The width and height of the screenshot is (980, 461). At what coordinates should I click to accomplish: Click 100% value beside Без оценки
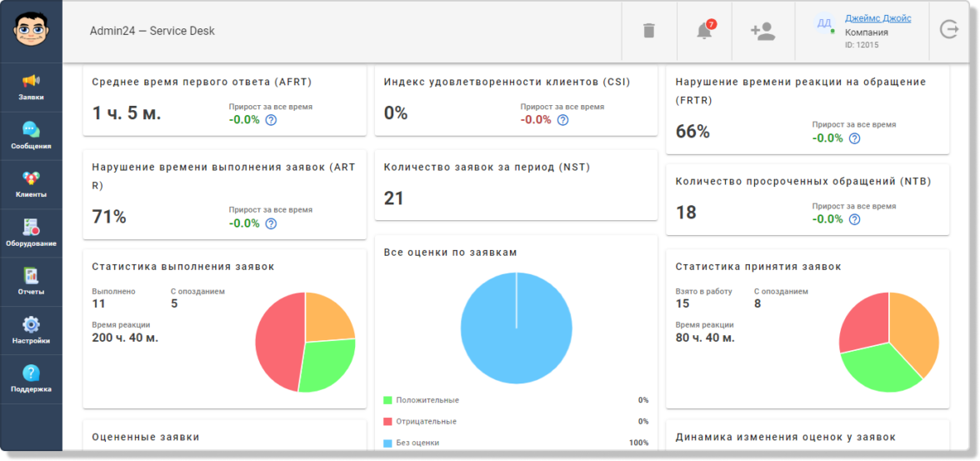[x=638, y=443]
